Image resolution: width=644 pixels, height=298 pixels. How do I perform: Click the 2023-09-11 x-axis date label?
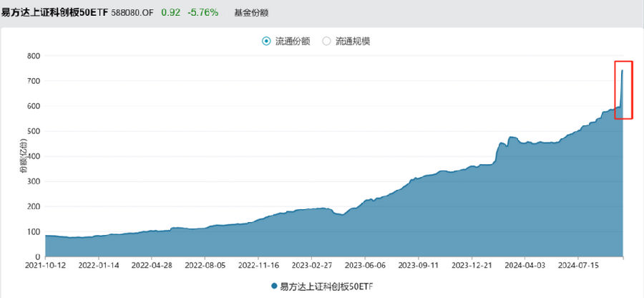click(419, 265)
